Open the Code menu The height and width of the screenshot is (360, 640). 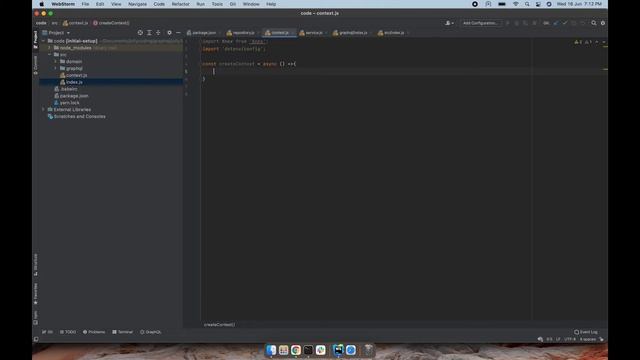click(x=159, y=4)
